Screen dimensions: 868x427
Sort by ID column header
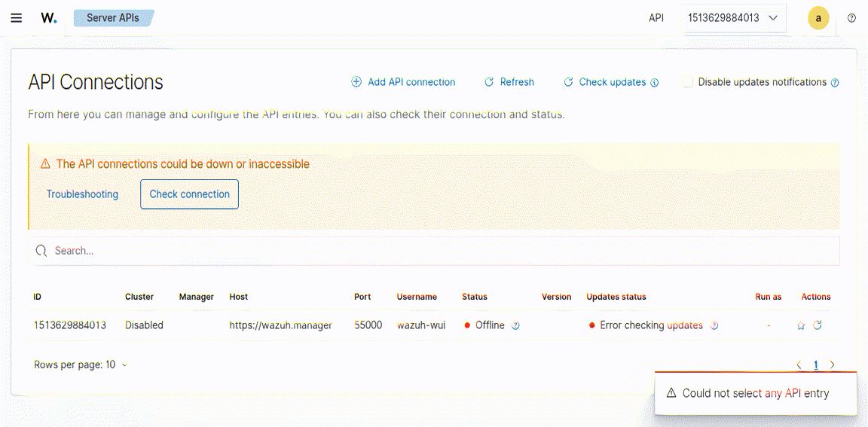[37, 297]
